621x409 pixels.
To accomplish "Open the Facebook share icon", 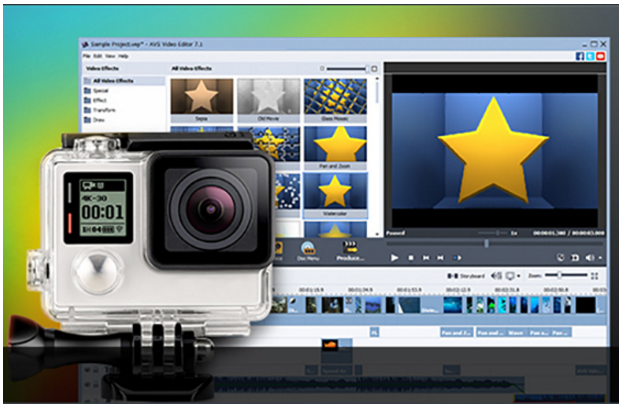I will pyautogui.click(x=580, y=56).
